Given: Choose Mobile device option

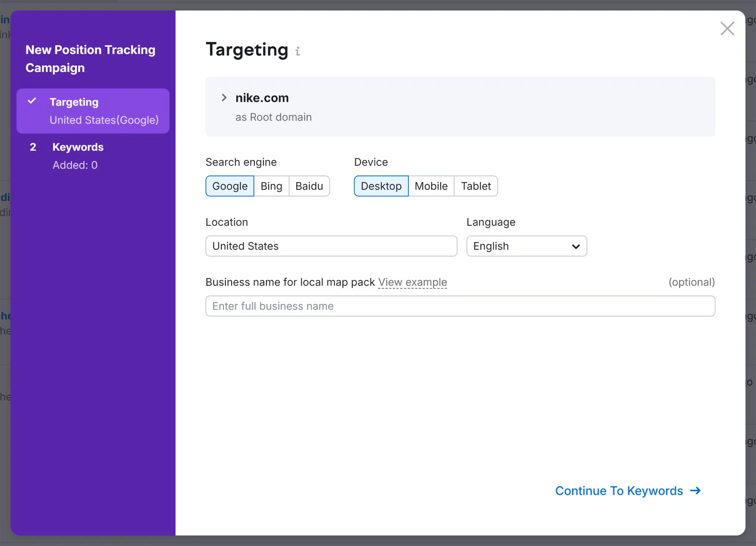Looking at the screenshot, I should click(431, 186).
